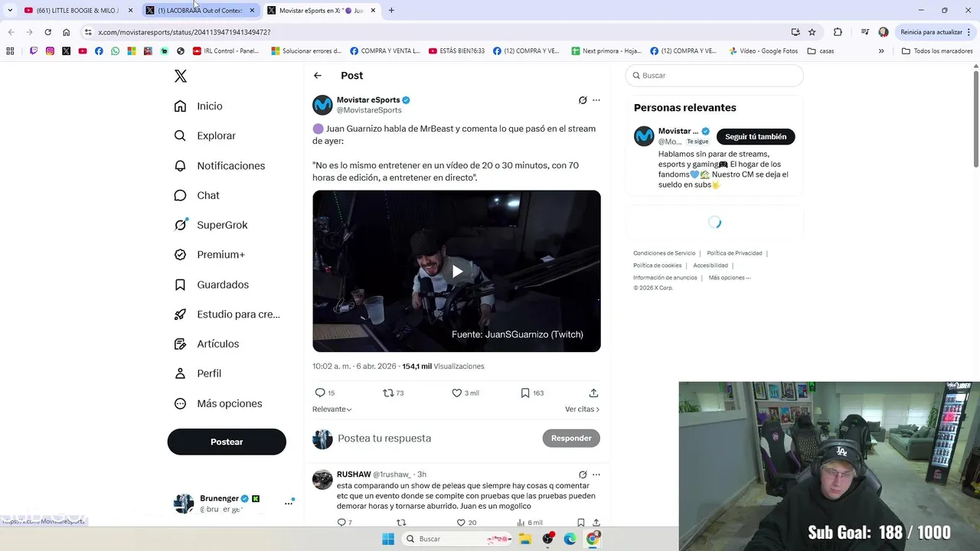The width and height of the screenshot is (980, 551).
Task: Open File Explorer from the taskbar
Action: click(525, 539)
